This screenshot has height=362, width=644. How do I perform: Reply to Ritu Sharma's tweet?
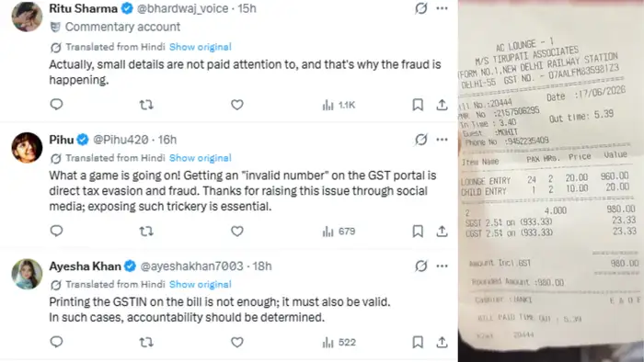coord(56,105)
